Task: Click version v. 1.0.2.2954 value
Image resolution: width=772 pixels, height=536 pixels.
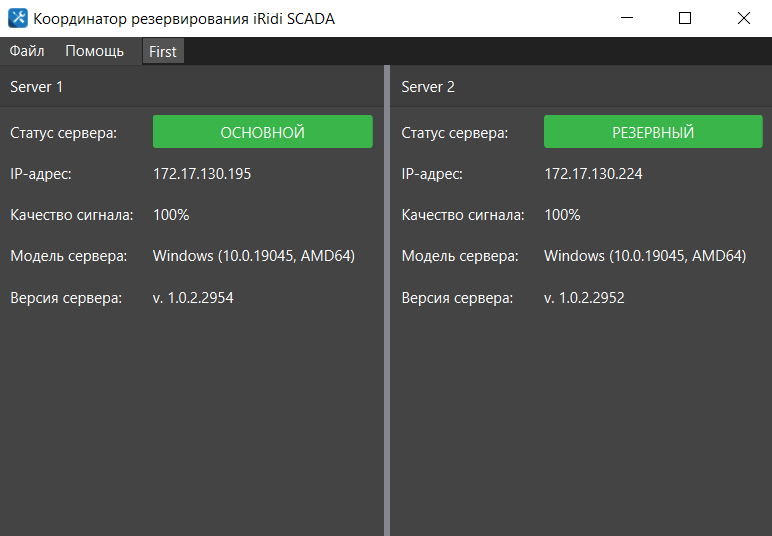Action: (x=193, y=297)
